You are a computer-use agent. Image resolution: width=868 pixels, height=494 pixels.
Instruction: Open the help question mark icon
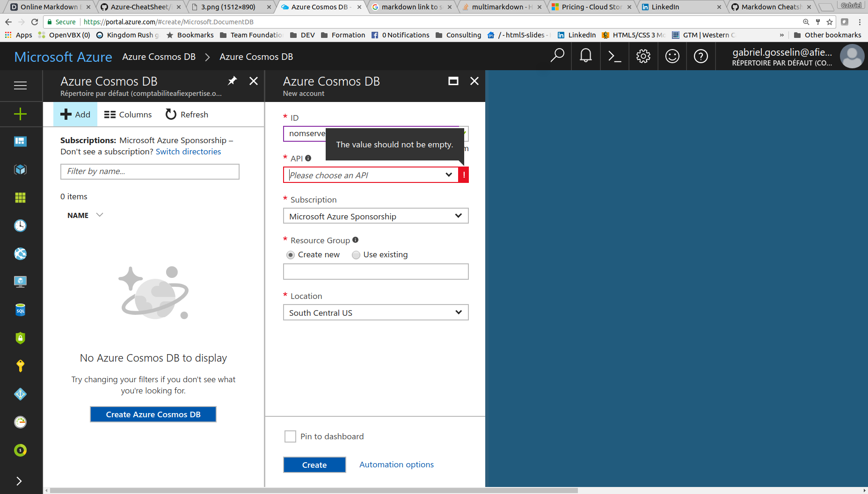coord(700,56)
